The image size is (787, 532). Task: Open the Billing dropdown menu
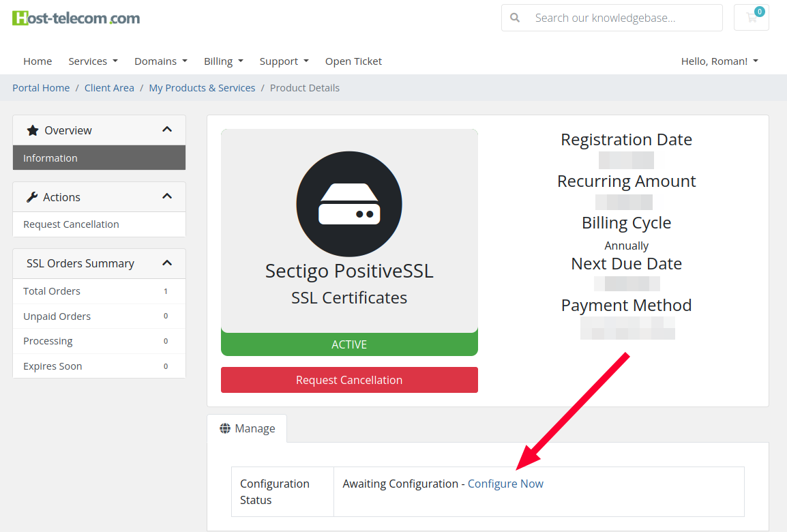(x=224, y=61)
